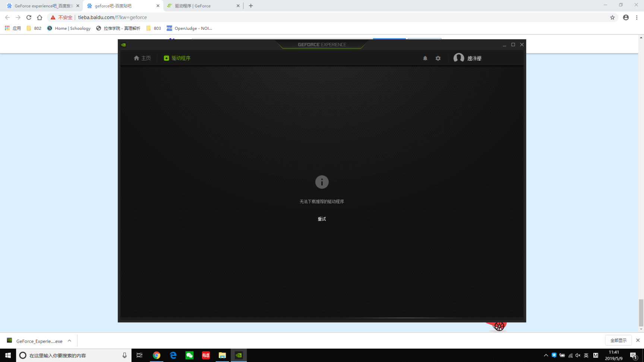Bookmark this page with star icon
This screenshot has height=362, width=644.
tap(612, 18)
